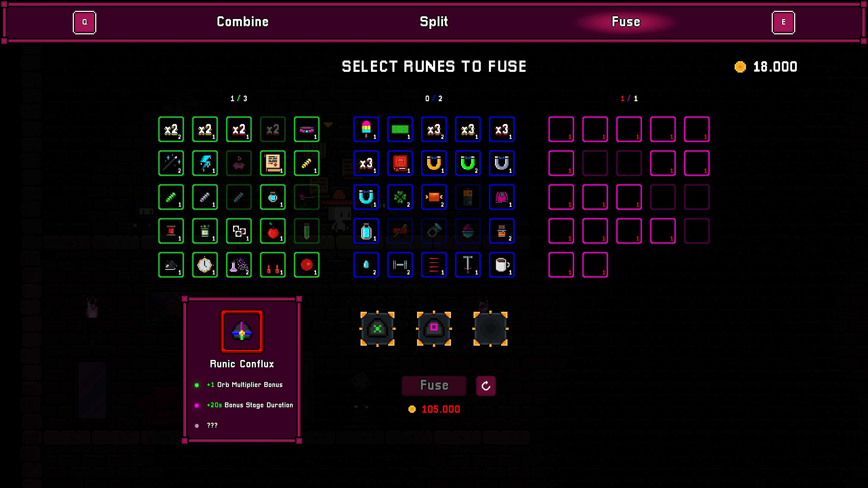Select the dumbbell rune
The image size is (868, 488).
pyautogui.click(x=400, y=265)
